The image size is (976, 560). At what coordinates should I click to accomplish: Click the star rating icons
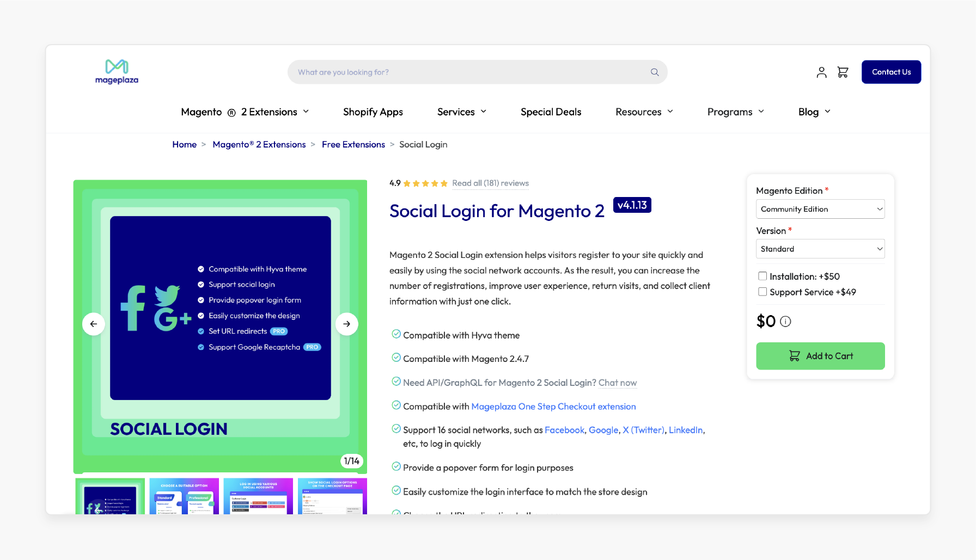click(x=425, y=183)
